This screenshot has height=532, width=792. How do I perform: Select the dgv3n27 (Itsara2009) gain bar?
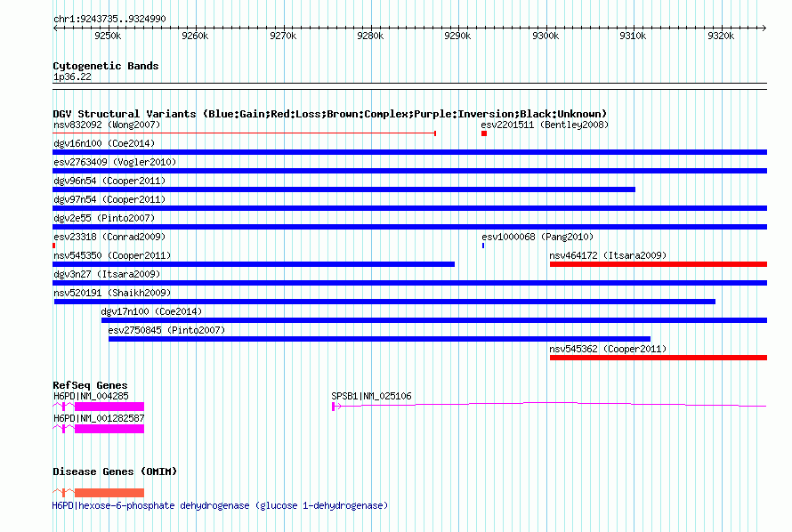pos(409,283)
